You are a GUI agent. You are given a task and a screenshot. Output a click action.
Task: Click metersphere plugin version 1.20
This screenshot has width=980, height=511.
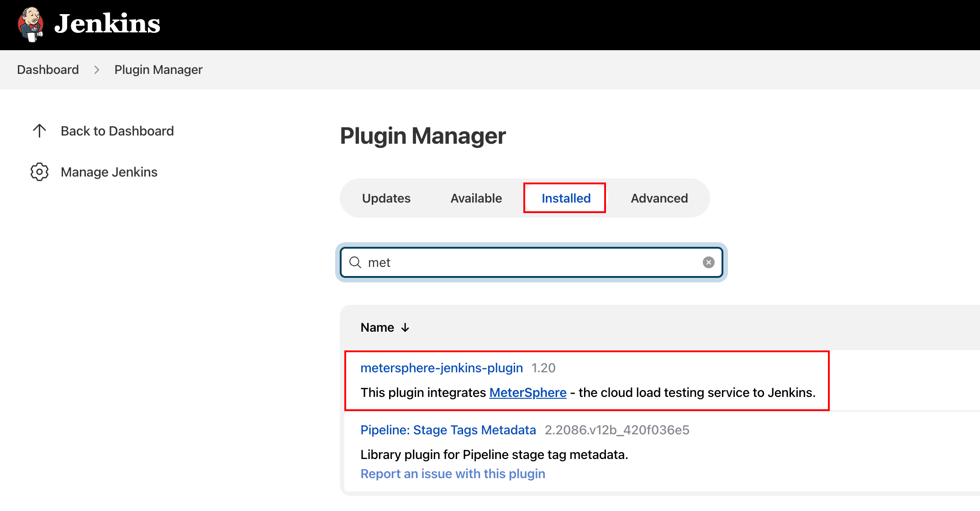pyautogui.click(x=543, y=368)
